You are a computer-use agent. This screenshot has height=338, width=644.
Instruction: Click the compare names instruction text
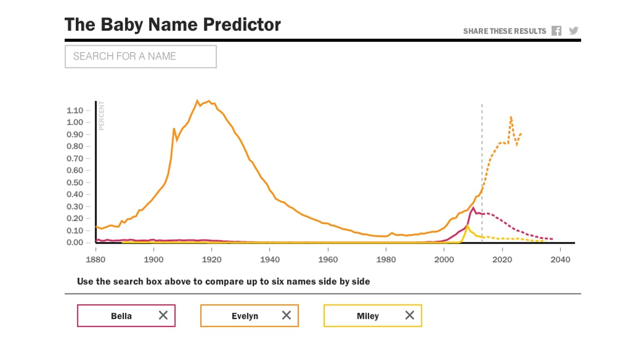(224, 281)
